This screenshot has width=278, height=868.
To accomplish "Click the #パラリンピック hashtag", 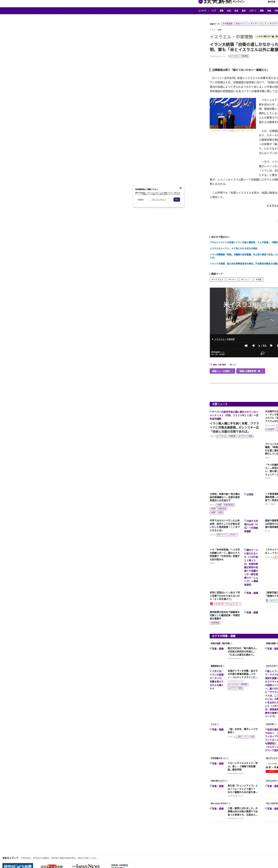I will point(258,24).
